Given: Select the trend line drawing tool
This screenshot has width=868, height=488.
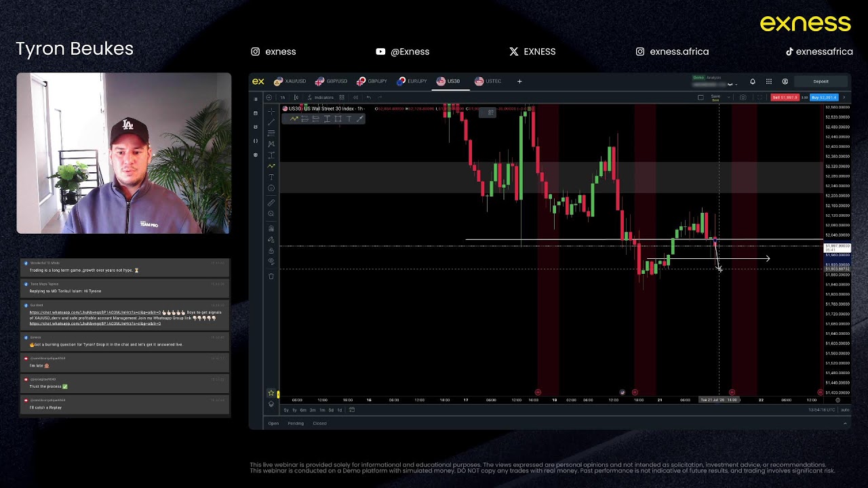Looking at the screenshot, I should 271,122.
